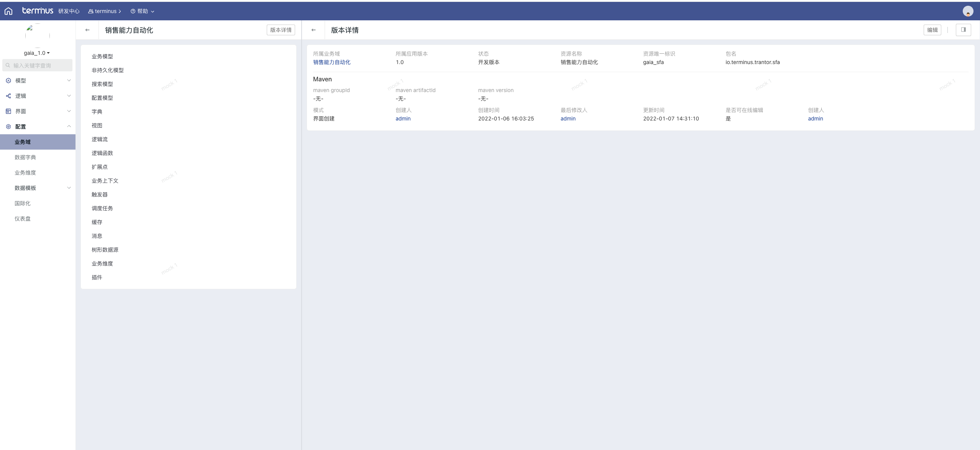Select 非持久化模型 in the list
This screenshot has width=980, height=450.
click(108, 70)
